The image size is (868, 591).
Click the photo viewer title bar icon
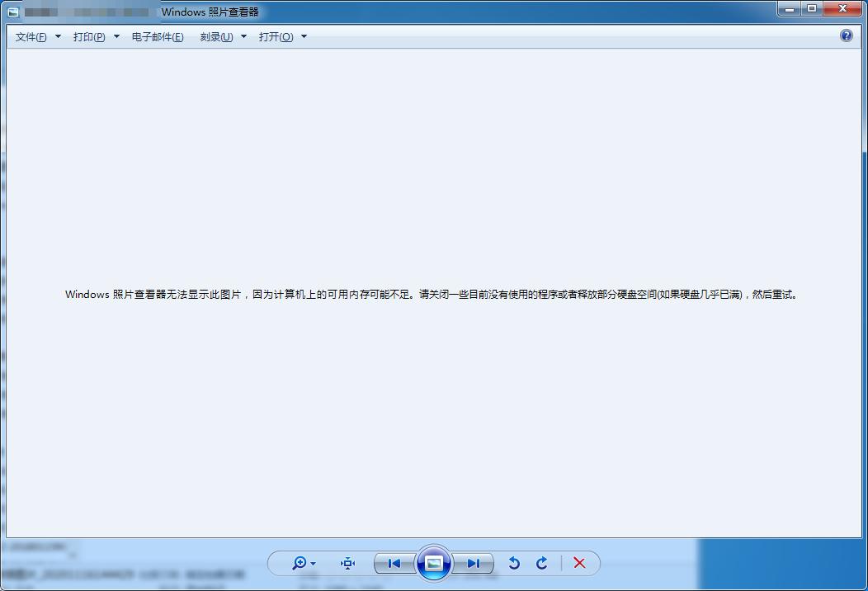13,12
